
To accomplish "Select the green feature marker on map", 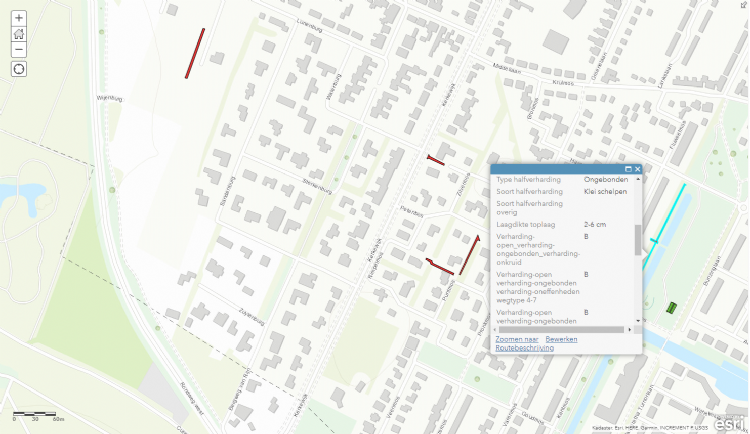I will click(x=671, y=307).
